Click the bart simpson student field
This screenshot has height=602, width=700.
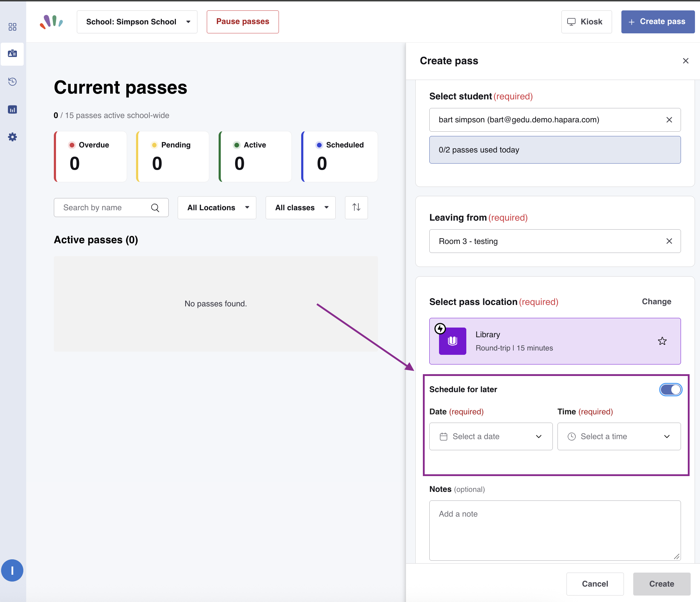[555, 120]
